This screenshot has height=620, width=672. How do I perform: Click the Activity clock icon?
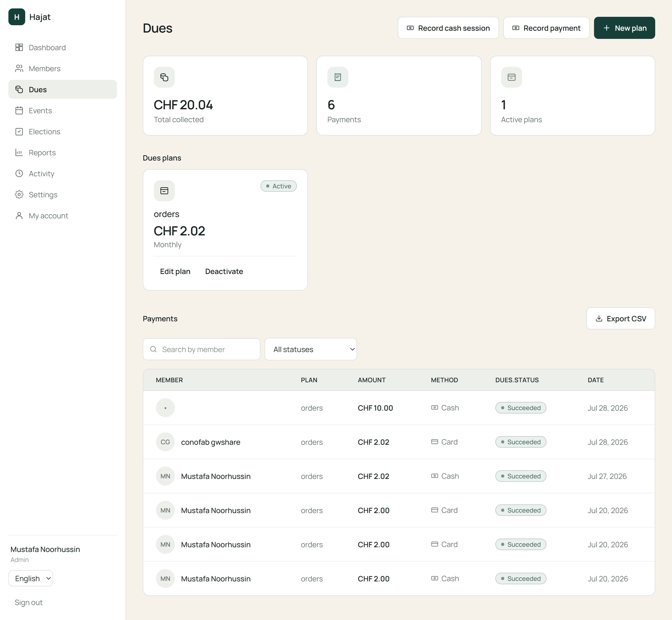pyautogui.click(x=19, y=173)
